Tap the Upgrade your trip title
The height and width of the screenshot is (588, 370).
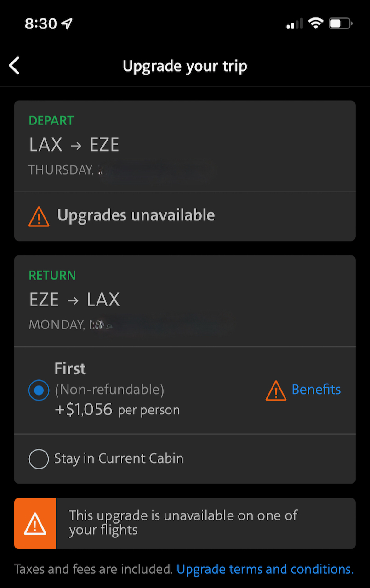pos(185,67)
